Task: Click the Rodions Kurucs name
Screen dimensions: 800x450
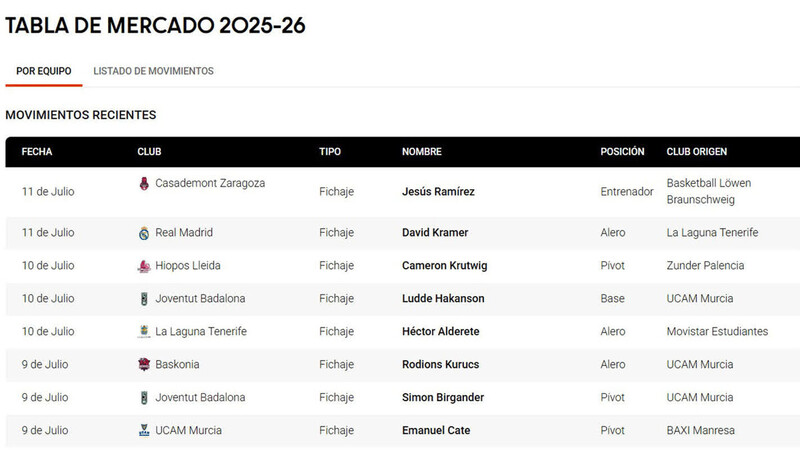Action: click(x=441, y=364)
